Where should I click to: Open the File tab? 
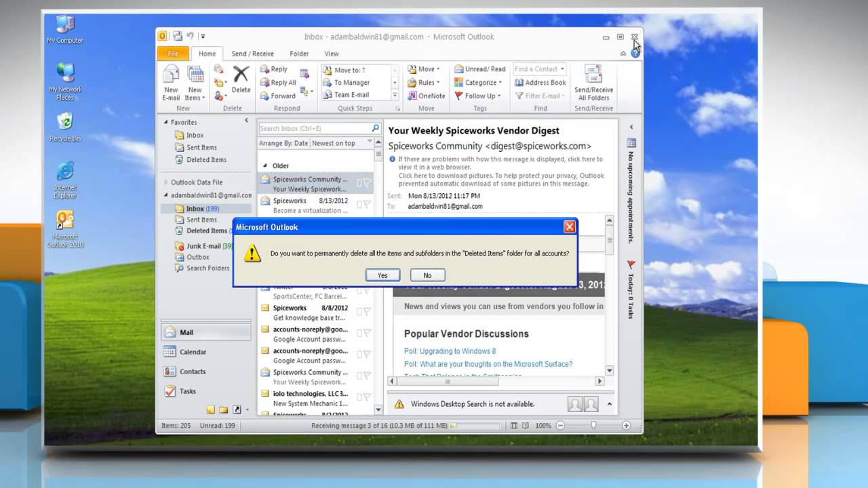click(173, 54)
